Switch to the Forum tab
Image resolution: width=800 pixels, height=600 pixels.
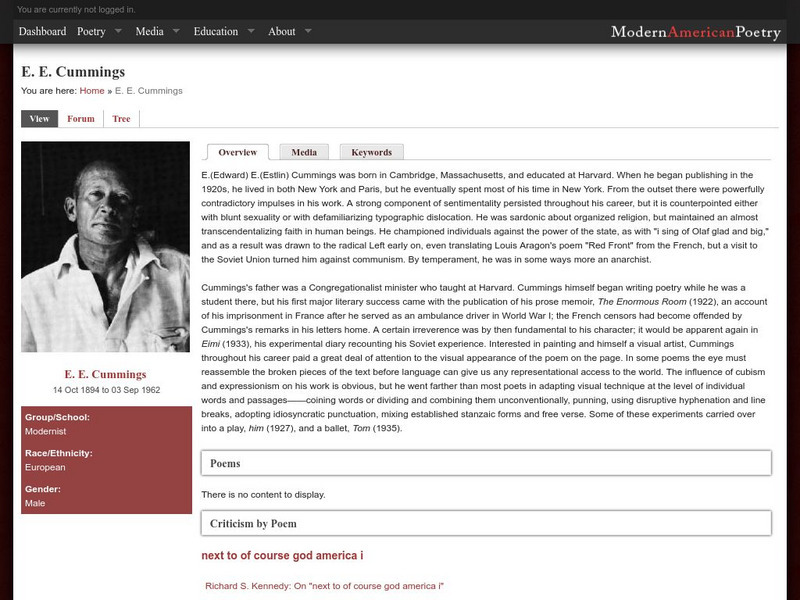[x=81, y=119]
